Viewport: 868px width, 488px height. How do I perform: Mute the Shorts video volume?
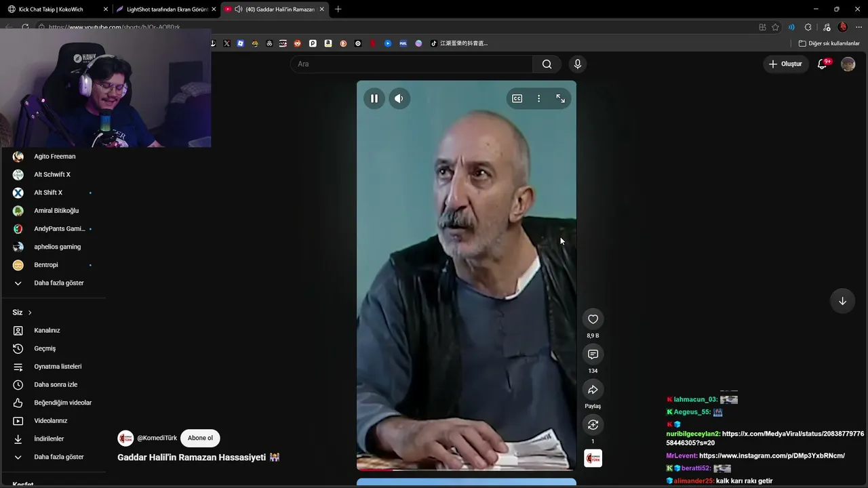pos(399,98)
